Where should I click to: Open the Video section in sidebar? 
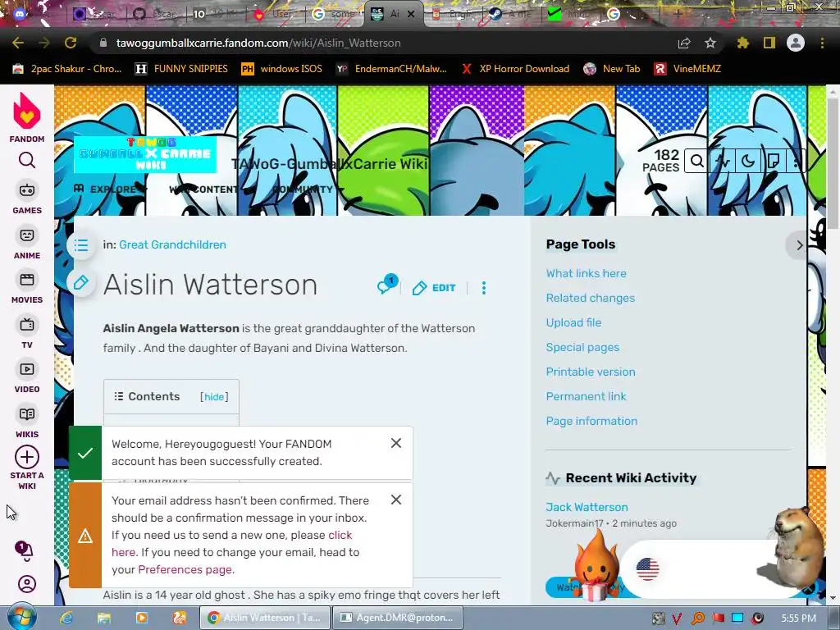[27, 377]
